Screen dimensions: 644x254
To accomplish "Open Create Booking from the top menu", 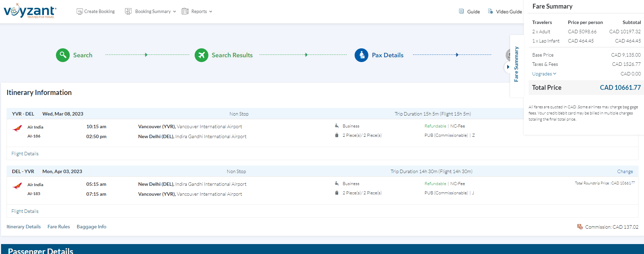I will (100, 12).
